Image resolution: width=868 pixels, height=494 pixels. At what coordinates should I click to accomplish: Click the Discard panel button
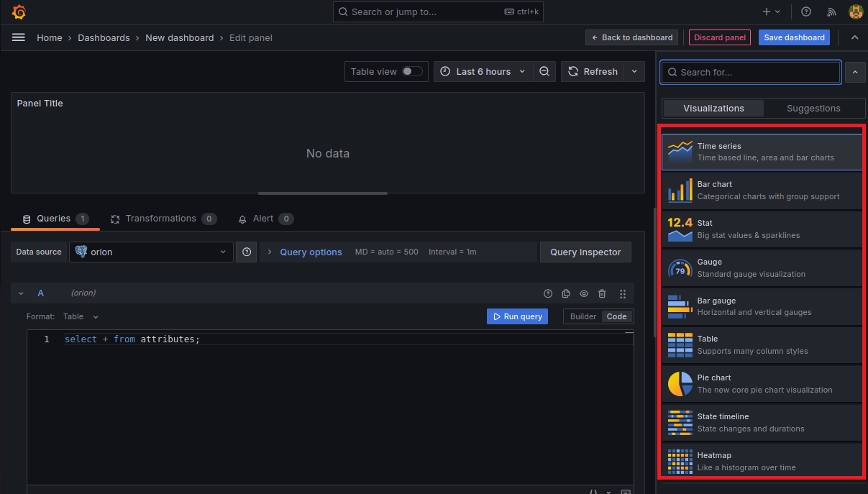tap(720, 37)
